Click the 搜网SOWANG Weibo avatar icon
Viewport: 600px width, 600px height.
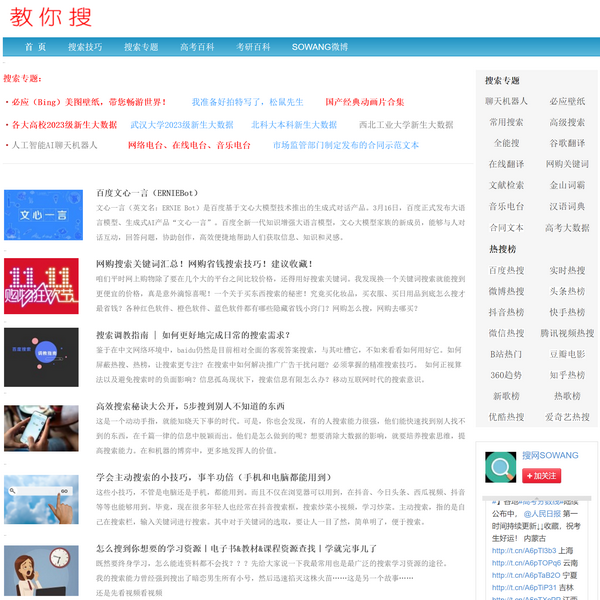click(501, 466)
